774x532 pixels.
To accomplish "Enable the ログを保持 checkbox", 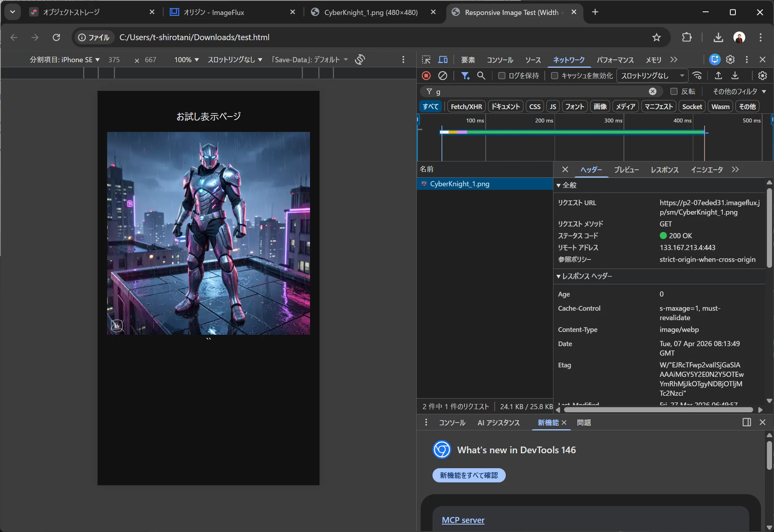I will [x=501, y=76].
